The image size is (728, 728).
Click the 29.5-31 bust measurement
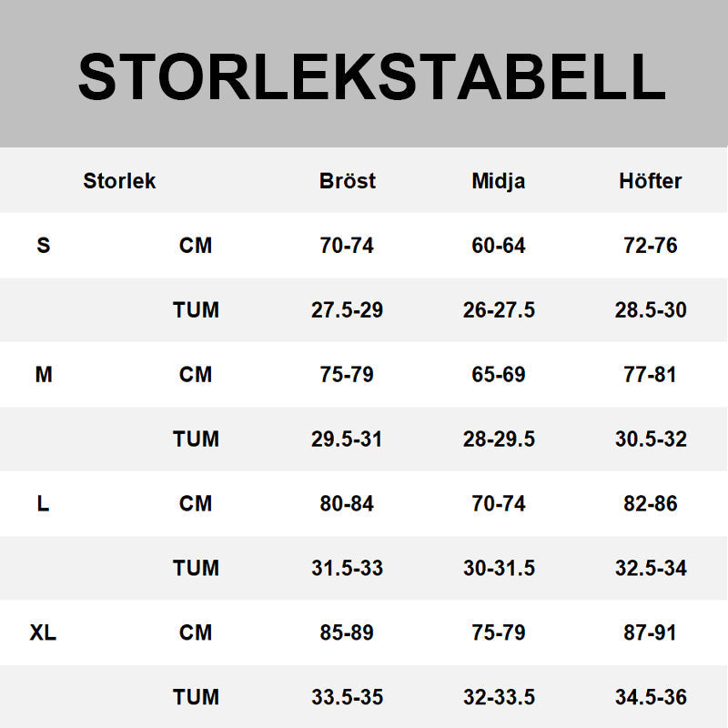click(347, 439)
